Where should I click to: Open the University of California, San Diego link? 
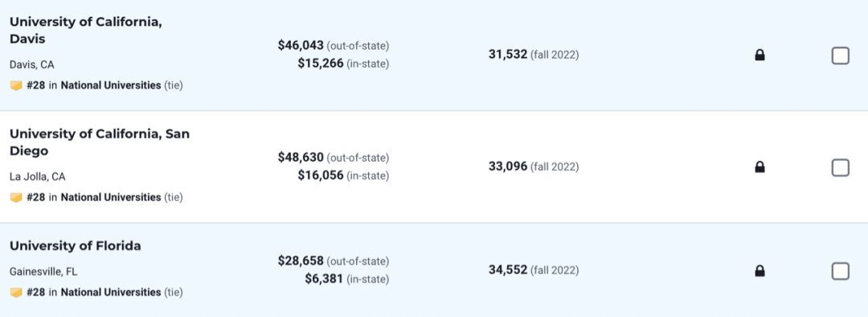tap(100, 142)
